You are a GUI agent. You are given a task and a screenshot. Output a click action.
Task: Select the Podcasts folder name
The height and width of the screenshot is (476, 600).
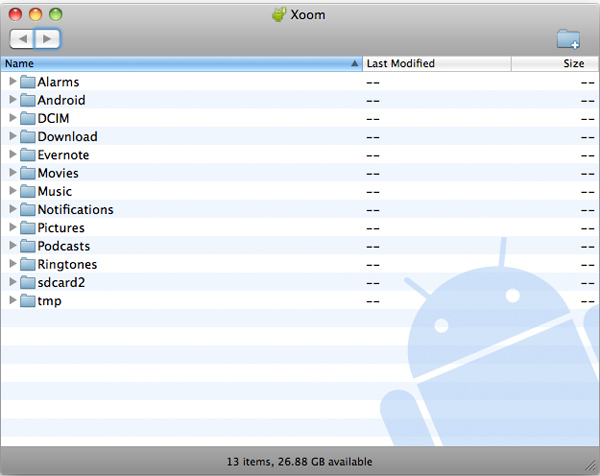point(64,246)
